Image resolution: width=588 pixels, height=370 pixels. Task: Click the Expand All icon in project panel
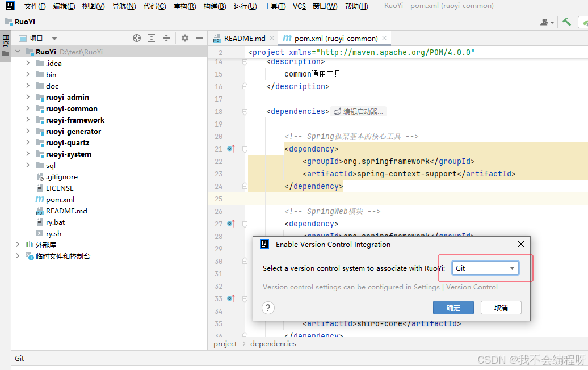[x=152, y=38]
